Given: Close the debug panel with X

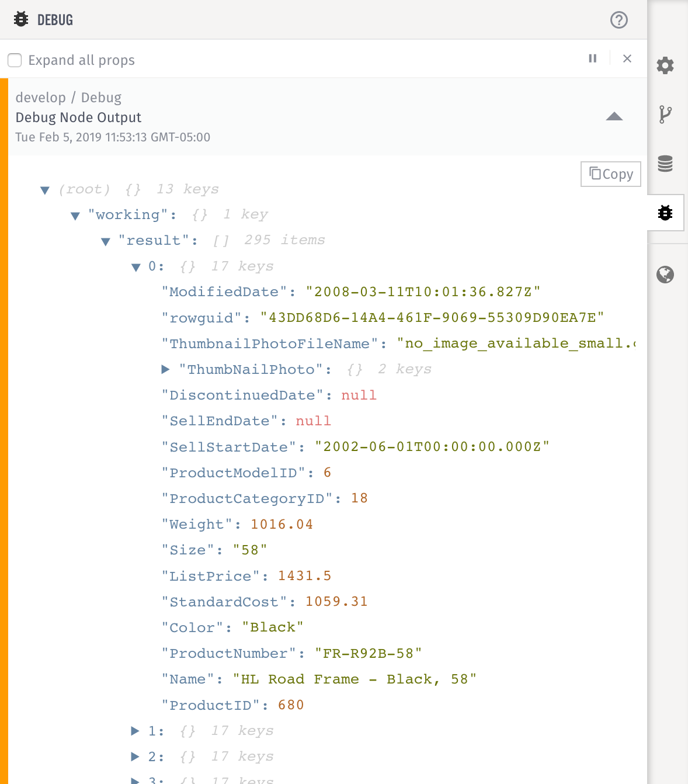Looking at the screenshot, I should tap(627, 58).
